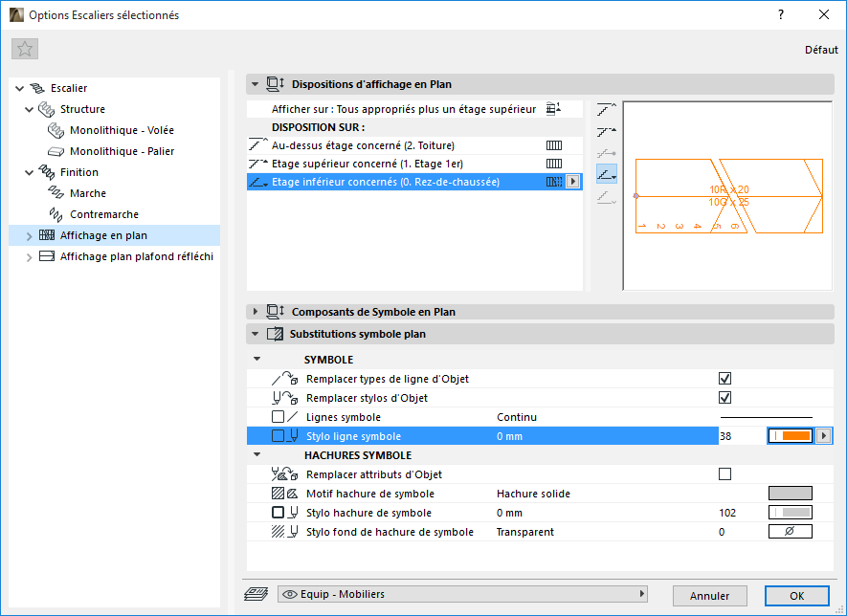Open arrow popup on Rez-de-chaussée row

(573, 182)
